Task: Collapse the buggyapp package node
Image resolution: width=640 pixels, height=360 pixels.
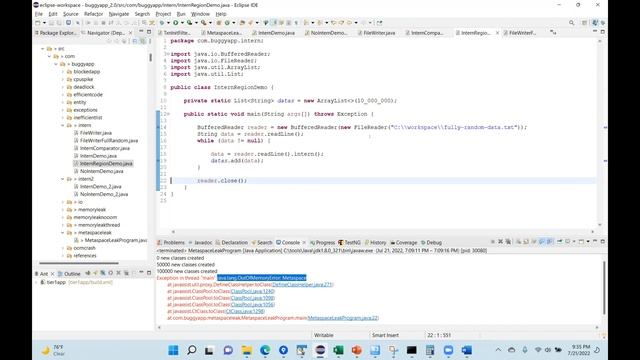Action: point(56,64)
